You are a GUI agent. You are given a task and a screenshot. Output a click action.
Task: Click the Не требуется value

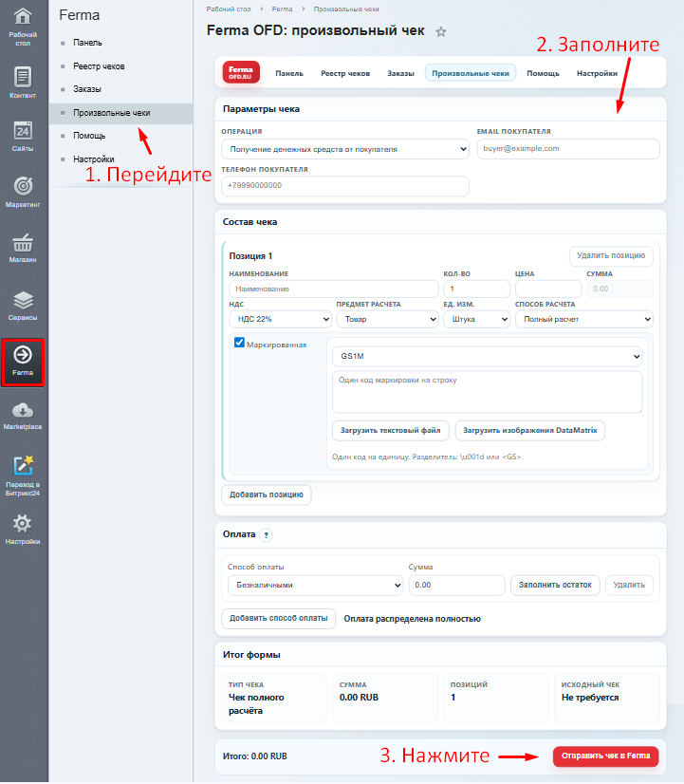(590, 698)
